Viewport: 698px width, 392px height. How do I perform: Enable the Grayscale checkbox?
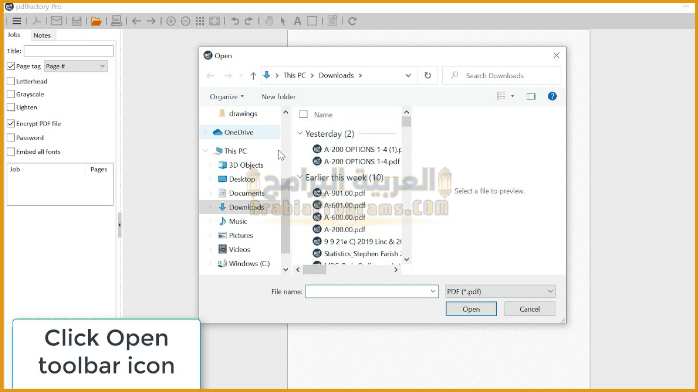click(11, 94)
